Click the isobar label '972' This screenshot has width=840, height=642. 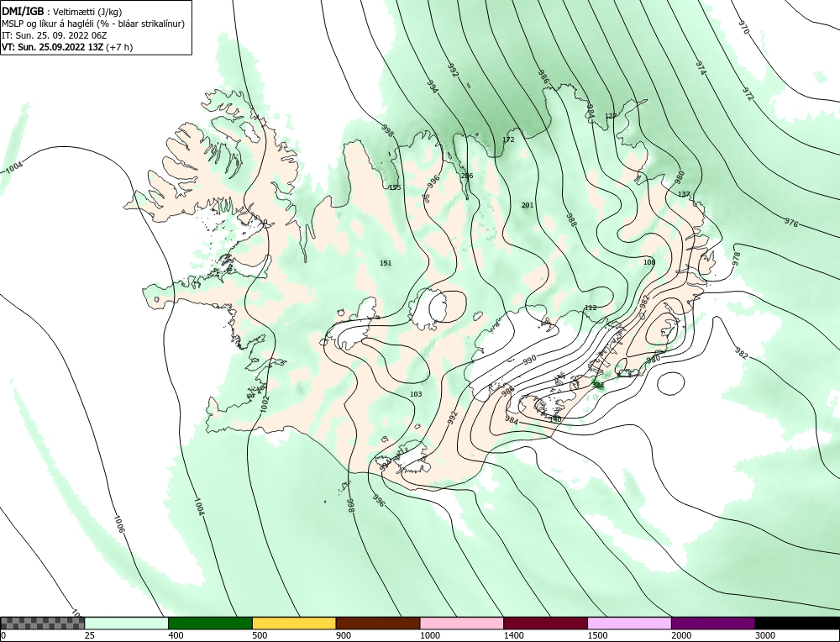coord(748,94)
